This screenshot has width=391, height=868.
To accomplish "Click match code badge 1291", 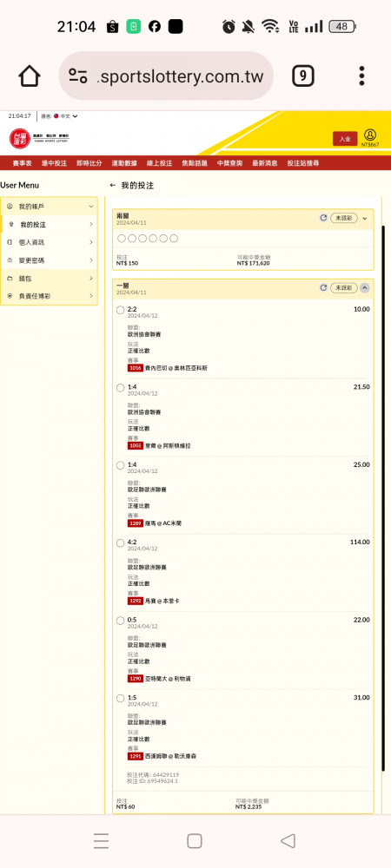I will pos(136,756).
